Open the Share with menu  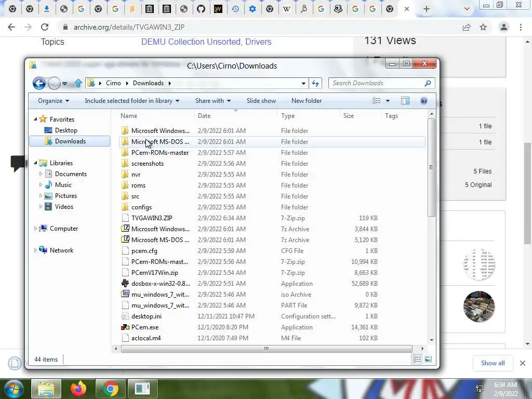pyautogui.click(x=212, y=101)
